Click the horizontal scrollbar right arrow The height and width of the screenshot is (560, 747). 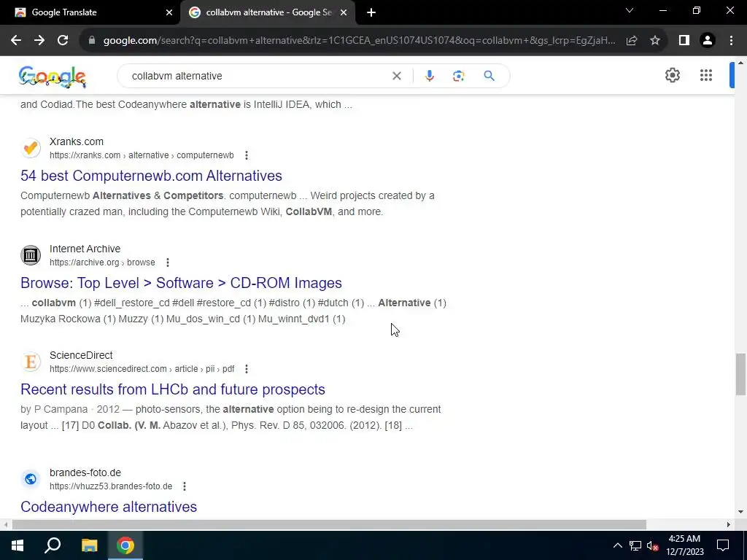[x=729, y=525]
